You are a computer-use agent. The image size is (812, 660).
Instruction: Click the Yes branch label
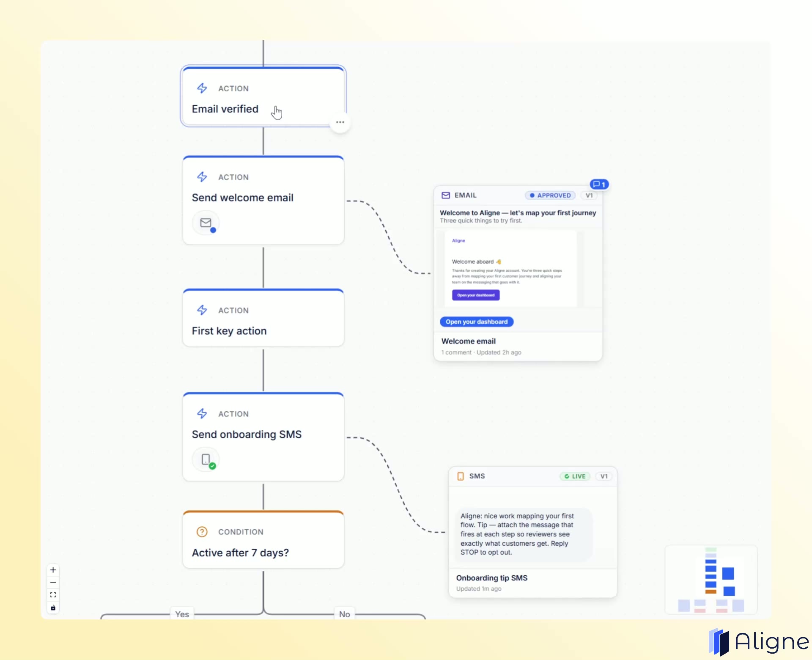pos(182,614)
